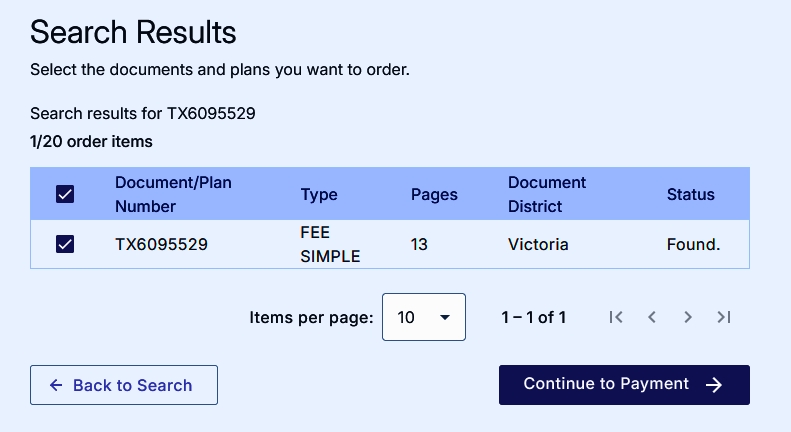Click the Status column header
The height and width of the screenshot is (432, 791).
tap(691, 195)
